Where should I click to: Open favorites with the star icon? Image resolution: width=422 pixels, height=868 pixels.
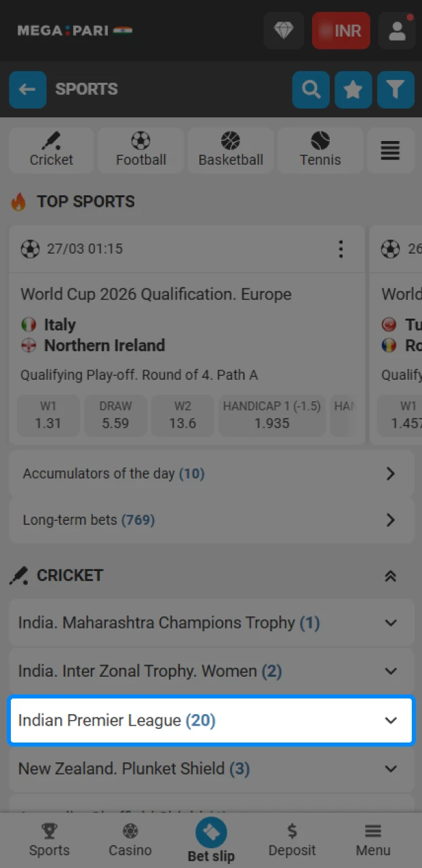(x=353, y=90)
